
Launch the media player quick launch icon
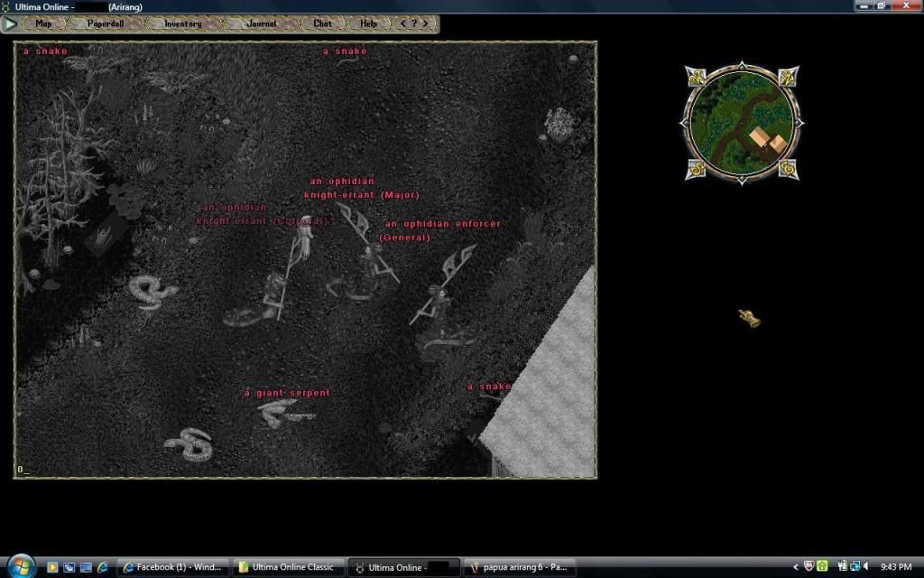pos(51,567)
